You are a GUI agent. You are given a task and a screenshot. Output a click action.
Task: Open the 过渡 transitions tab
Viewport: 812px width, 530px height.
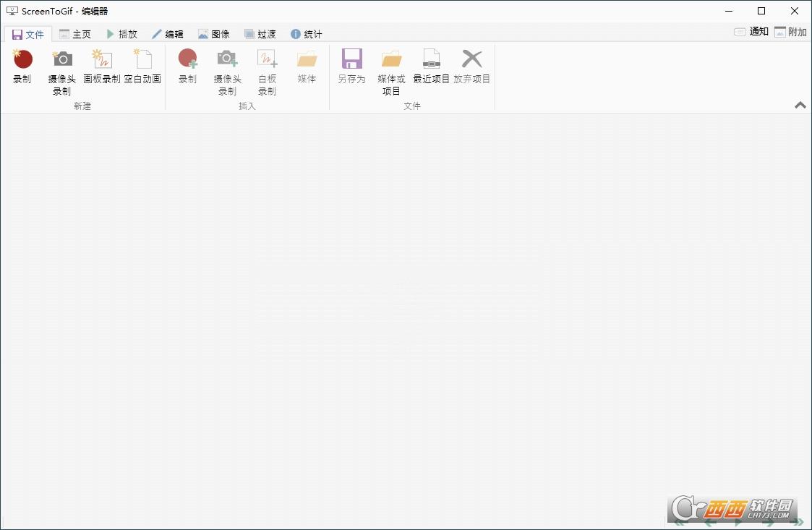260,34
